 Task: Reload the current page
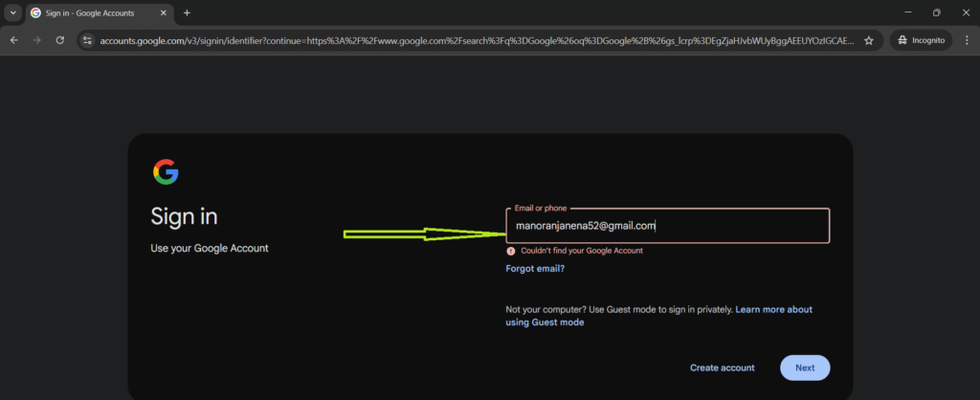pyautogui.click(x=60, y=40)
